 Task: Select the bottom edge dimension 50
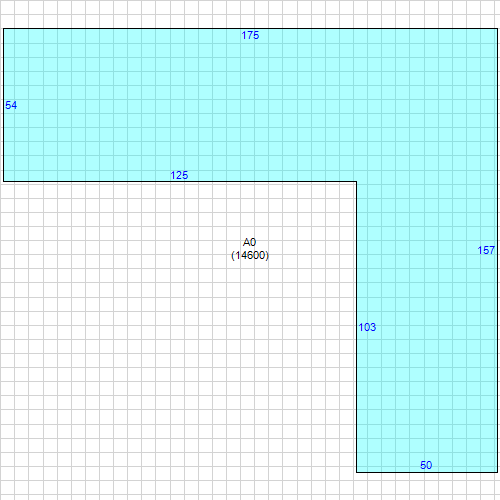(426, 465)
